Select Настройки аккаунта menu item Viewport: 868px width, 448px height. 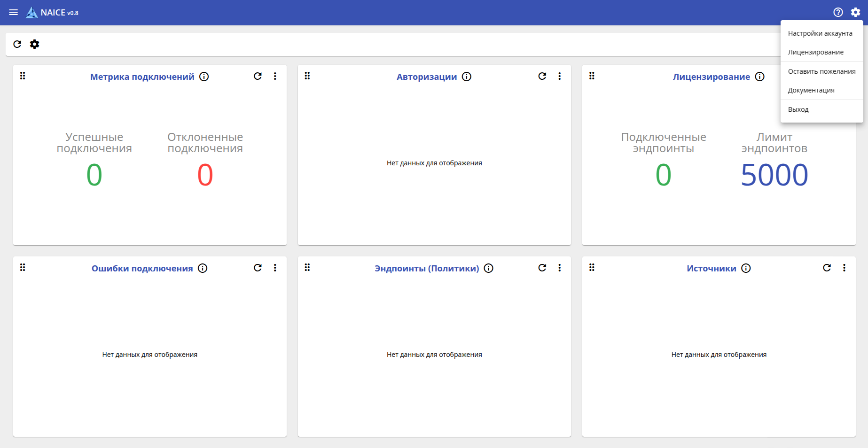point(820,33)
